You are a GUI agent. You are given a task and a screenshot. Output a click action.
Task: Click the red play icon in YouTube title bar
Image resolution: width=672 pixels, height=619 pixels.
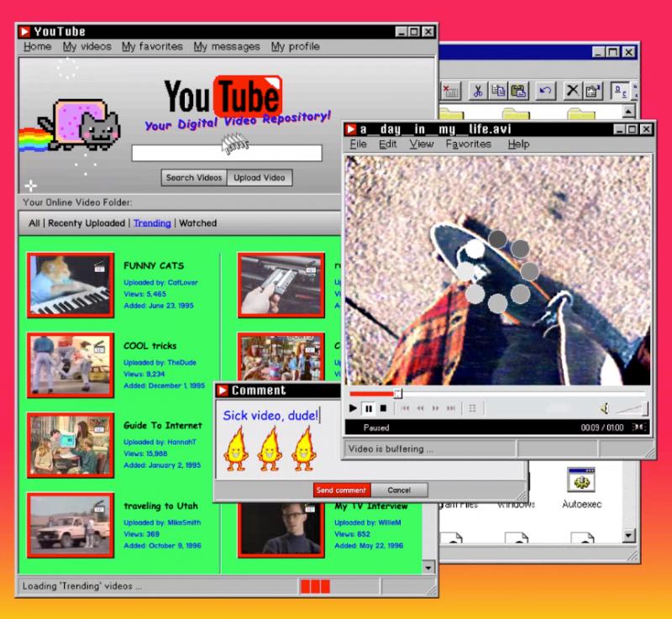(x=25, y=32)
